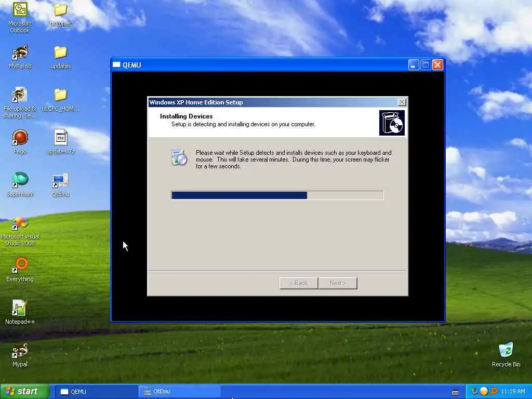Click the device installation progress bar

click(277, 195)
